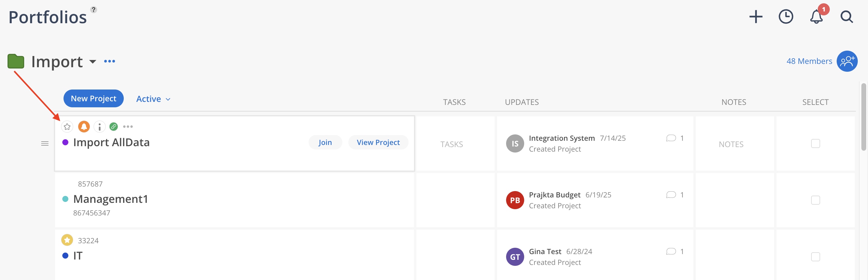This screenshot has width=868, height=280.
Task: Open the Active status filter dropdown
Action: (153, 99)
